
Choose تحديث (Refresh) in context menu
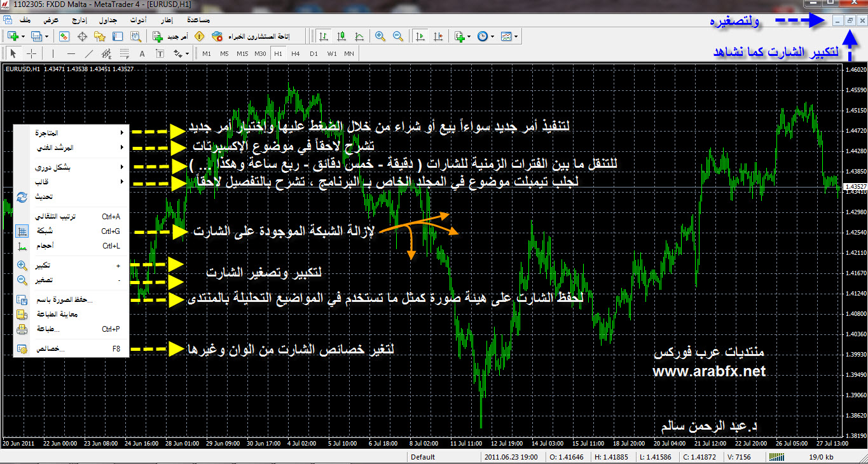click(71, 197)
